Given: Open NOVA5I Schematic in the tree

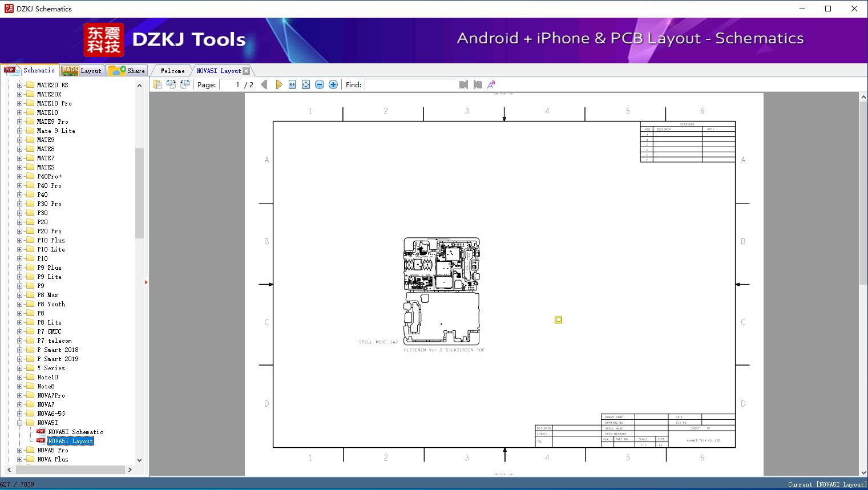Looking at the screenshot, I should [75, 432].
